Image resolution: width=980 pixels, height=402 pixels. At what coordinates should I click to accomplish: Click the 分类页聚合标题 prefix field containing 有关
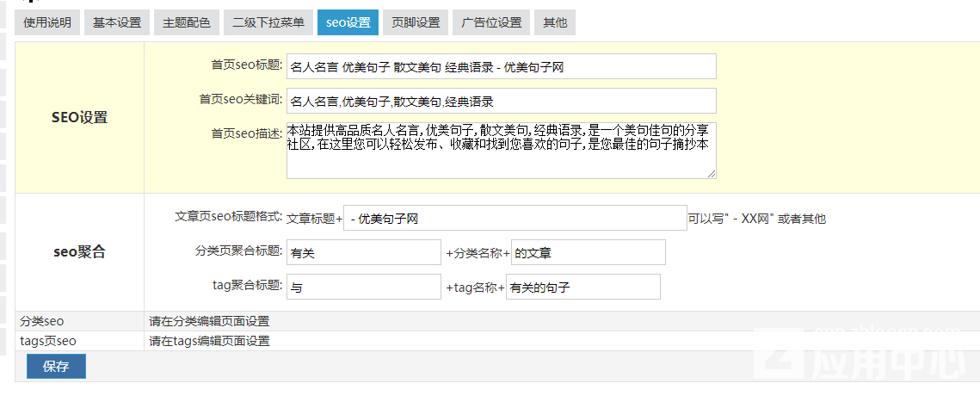click(363, 253)
